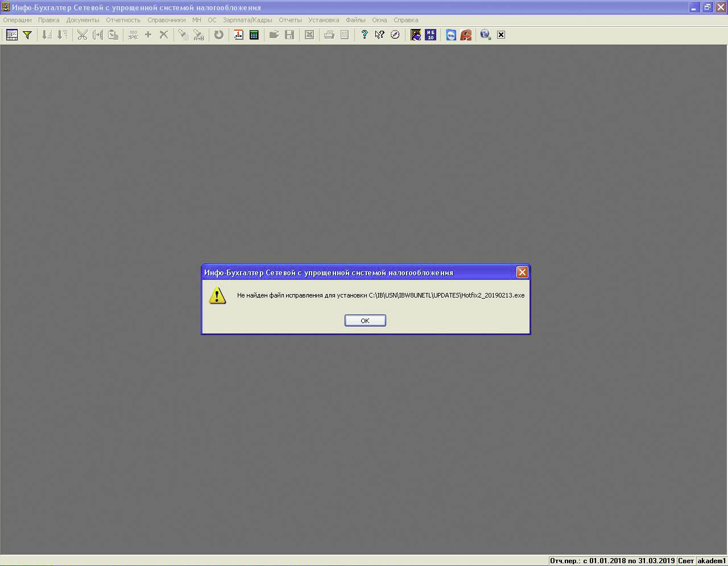The height and width of the screenshot is (566, 728).
Task: Open the Отчеты menu
Action: (x=290, y=20)
